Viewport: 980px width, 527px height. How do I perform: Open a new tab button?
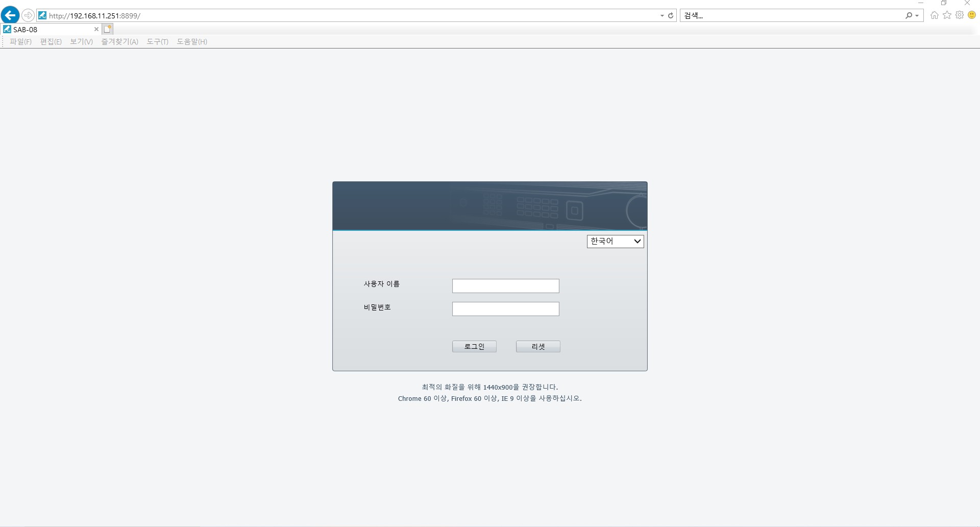click(107, 29)
